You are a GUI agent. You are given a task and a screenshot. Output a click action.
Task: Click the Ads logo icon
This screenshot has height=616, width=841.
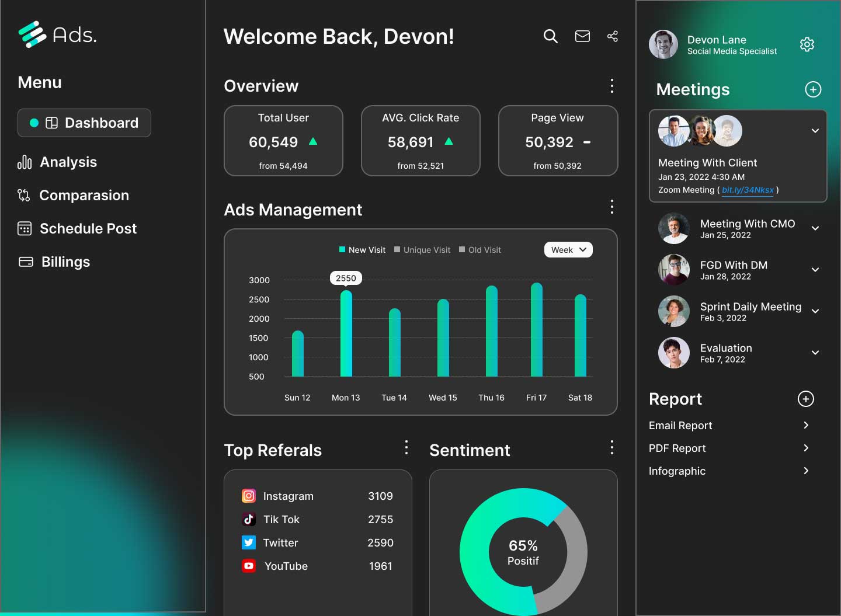(32, 34)
